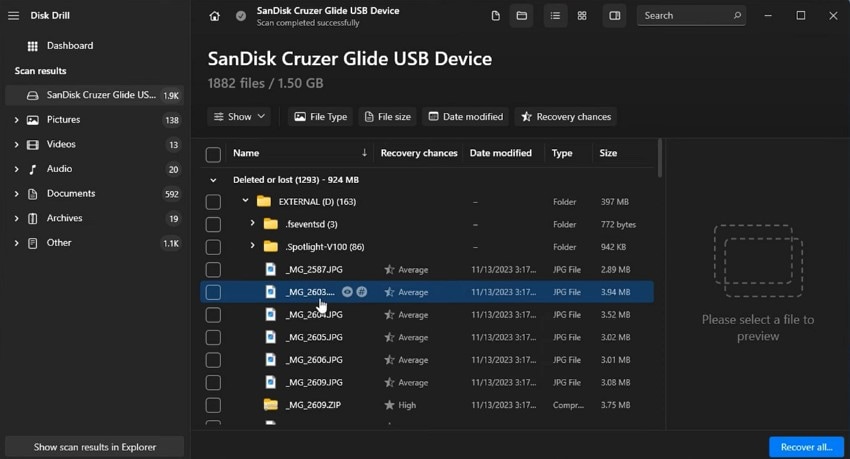Click the Recover all button

806,447
